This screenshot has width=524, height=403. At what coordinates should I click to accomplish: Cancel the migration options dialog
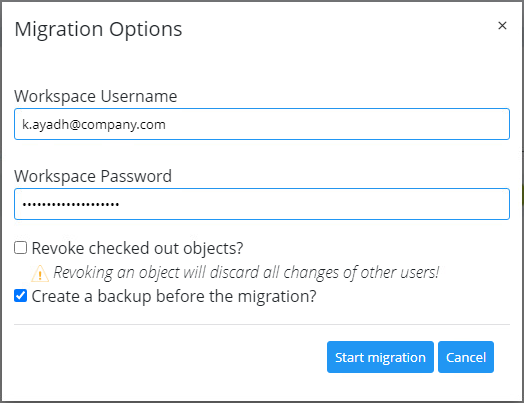466,357
